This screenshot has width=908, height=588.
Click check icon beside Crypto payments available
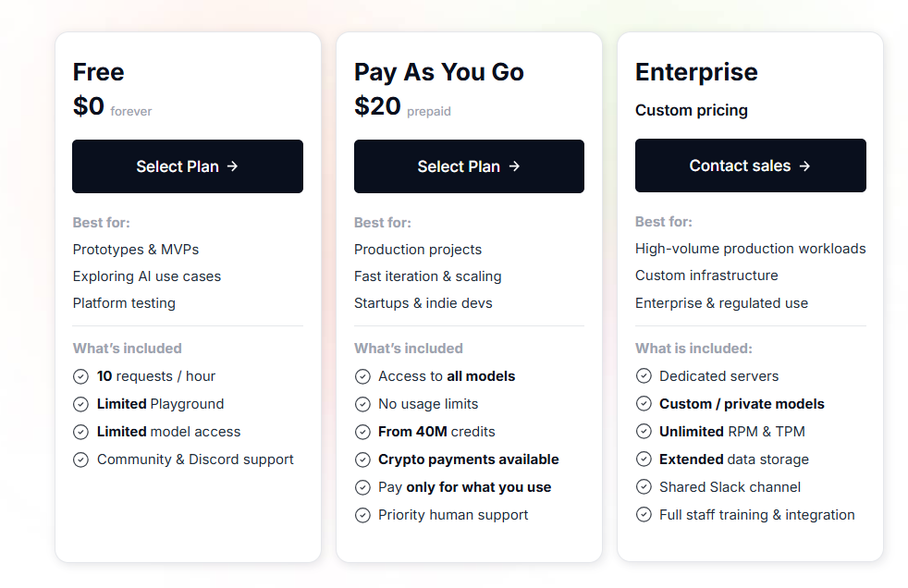pos(362,459)
